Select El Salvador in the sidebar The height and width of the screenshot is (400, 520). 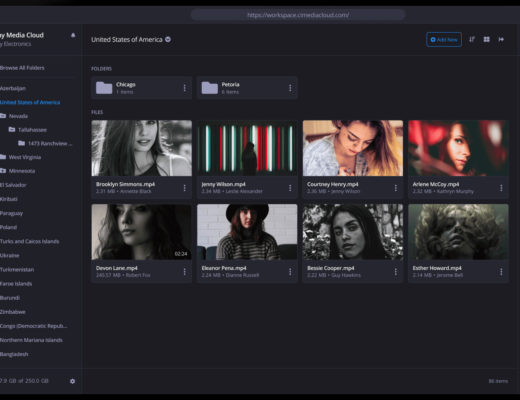point(13,185)
